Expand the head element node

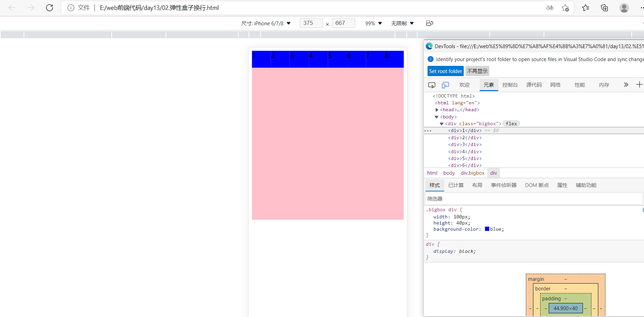pyautogui.click(x=437, y=110)
